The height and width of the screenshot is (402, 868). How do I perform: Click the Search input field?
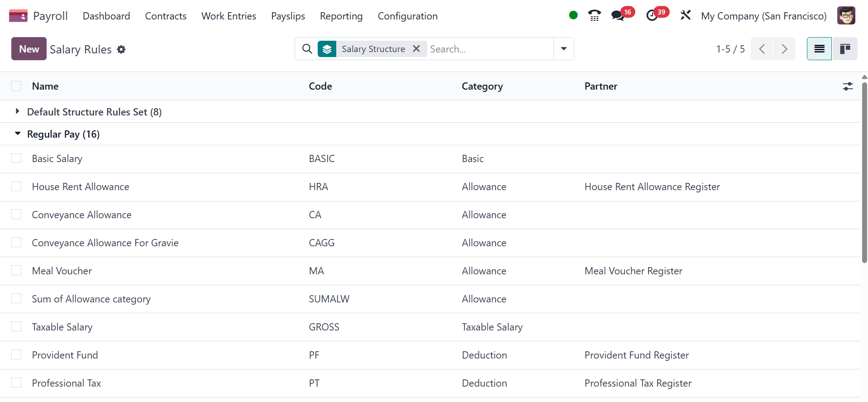(x=490, y=49)
